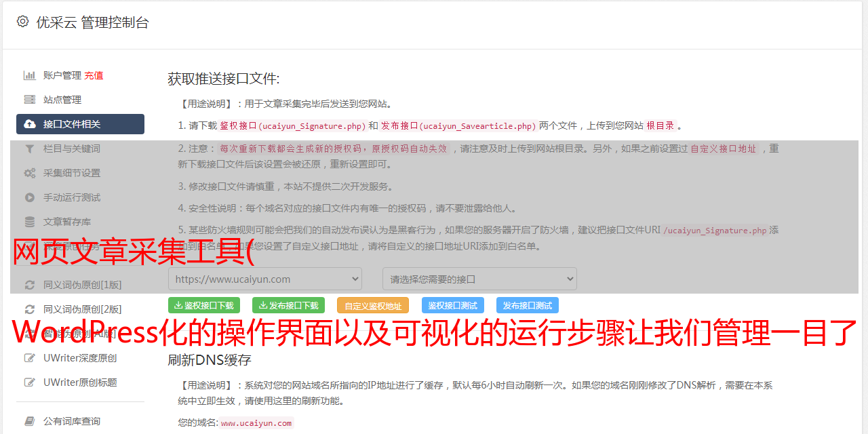868x434 pixels.
Task: Click the blue 发布接口测试 button
Action: [528, 305]
